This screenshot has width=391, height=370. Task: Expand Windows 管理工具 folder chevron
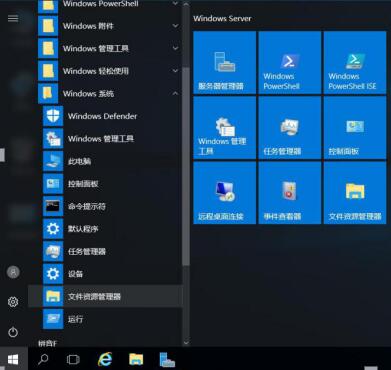[175, 49]
